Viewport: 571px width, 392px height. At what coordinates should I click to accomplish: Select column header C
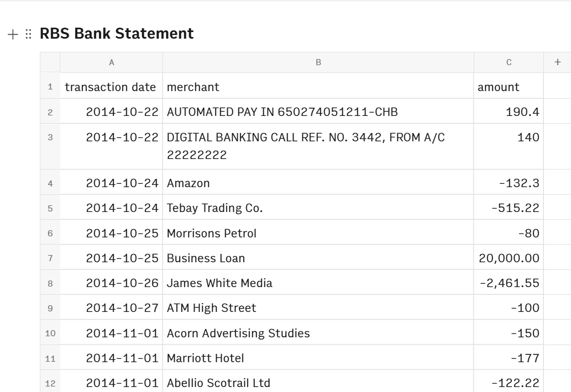(507, 62)
